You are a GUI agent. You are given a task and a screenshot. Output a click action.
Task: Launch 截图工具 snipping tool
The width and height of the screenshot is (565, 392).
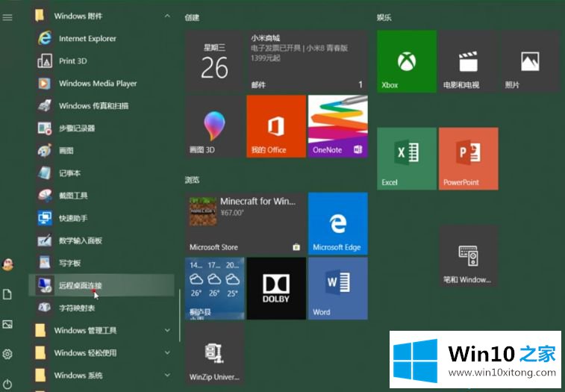pos(101,196)
